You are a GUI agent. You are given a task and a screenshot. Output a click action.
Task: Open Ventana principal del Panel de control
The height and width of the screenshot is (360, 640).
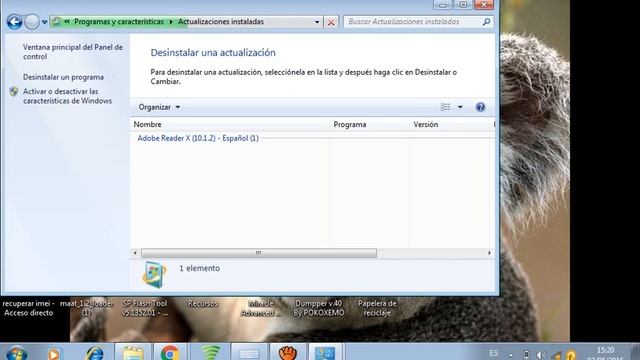click(73, 52)
